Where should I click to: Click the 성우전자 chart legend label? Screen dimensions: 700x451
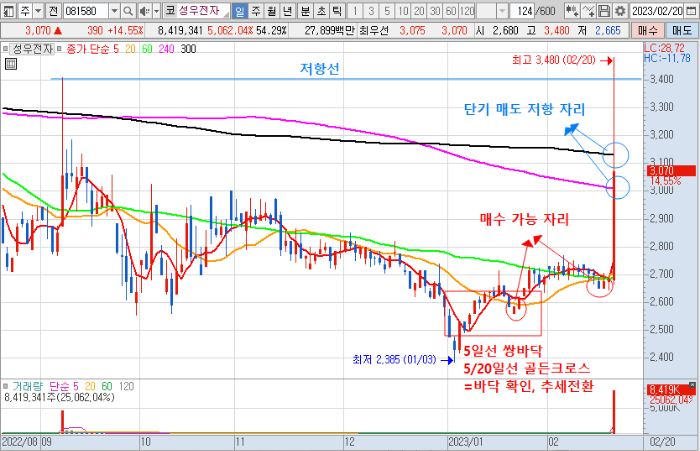32,49
